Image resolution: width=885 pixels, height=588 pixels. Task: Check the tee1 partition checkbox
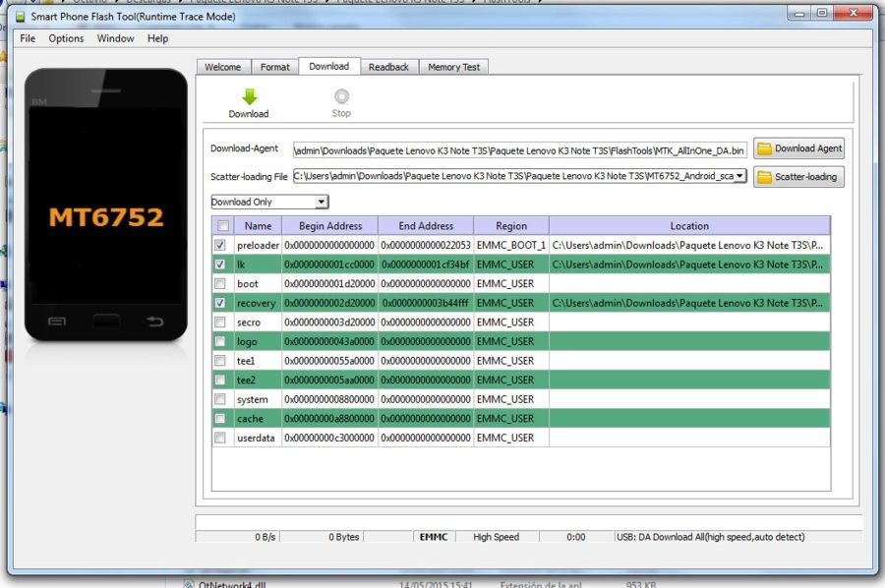[x=220, y=360]
